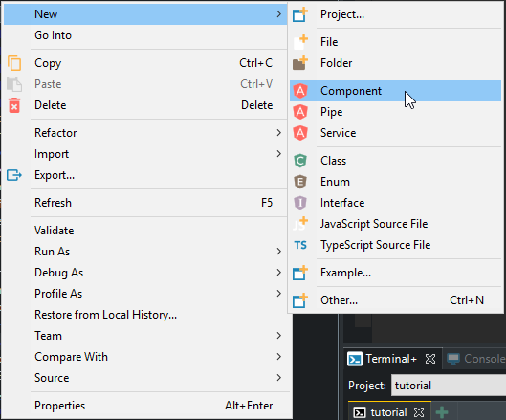This screenshot has height=420, width=506.
Task: Expand the Refactor submenu arrow
Action: pyautogui.click(x=278, y=133)
